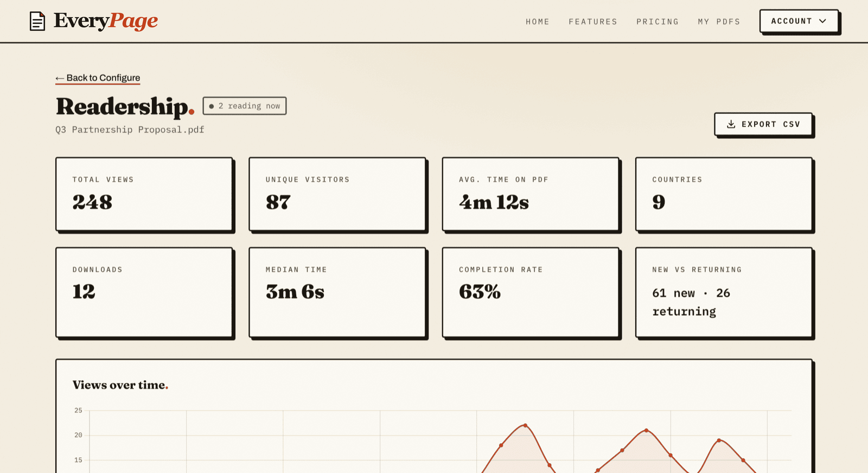Click the 25 label on chart axis
This screenshot has width=868, height=473.
(78, 411)
